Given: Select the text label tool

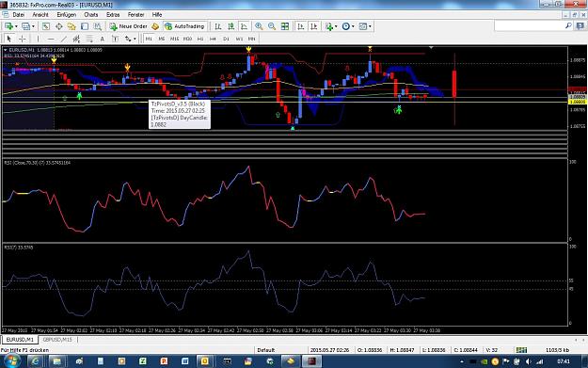Looking at the screenshot, I should [115, 39].
